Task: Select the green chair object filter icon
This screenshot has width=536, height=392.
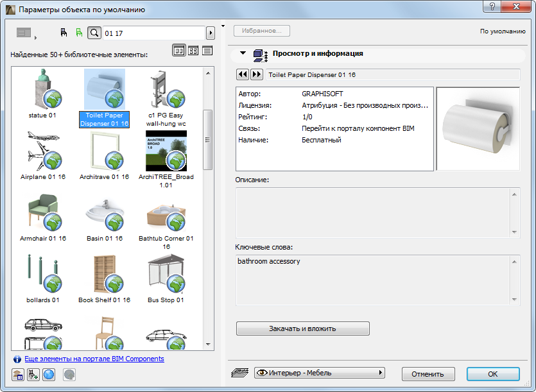Action: [80, 33]
